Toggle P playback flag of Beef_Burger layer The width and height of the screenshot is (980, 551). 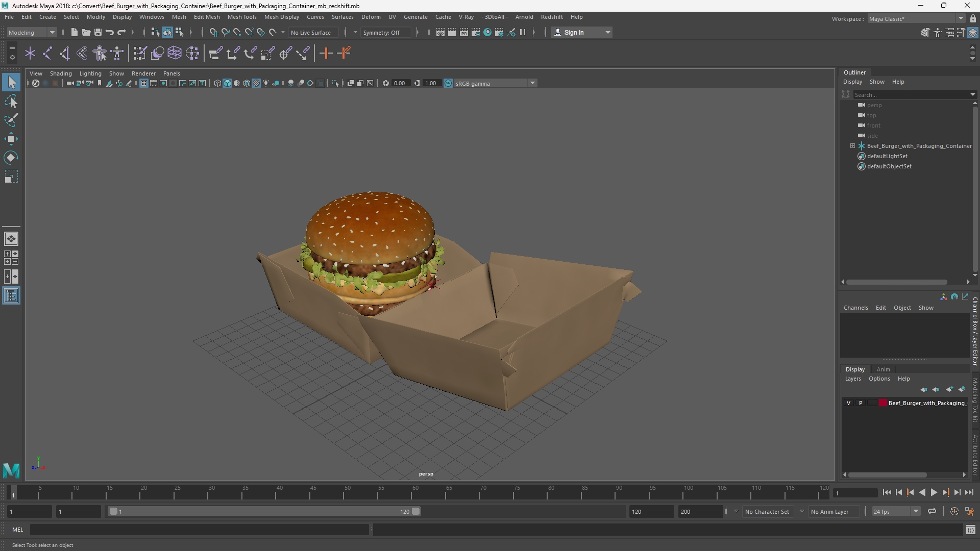click(x=861, y=403)
